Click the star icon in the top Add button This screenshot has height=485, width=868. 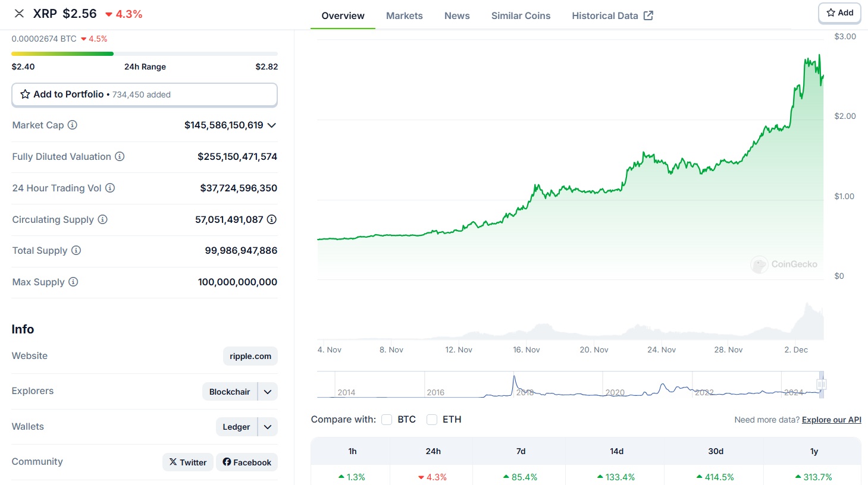pyautogui.click(x=831, y=12)
